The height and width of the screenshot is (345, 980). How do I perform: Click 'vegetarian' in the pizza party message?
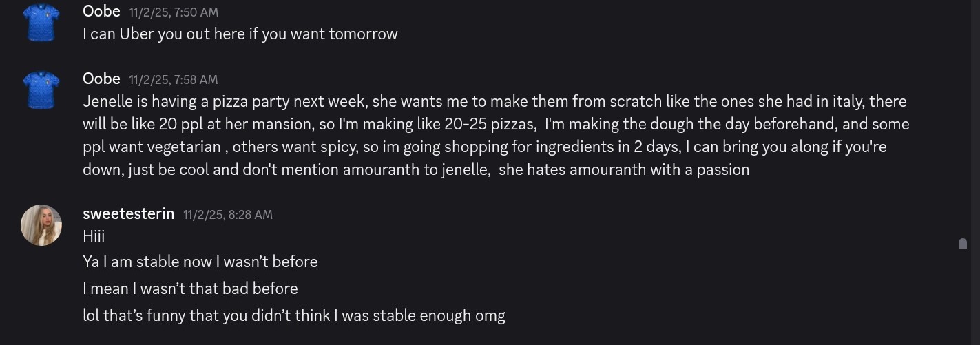point(184,147)
